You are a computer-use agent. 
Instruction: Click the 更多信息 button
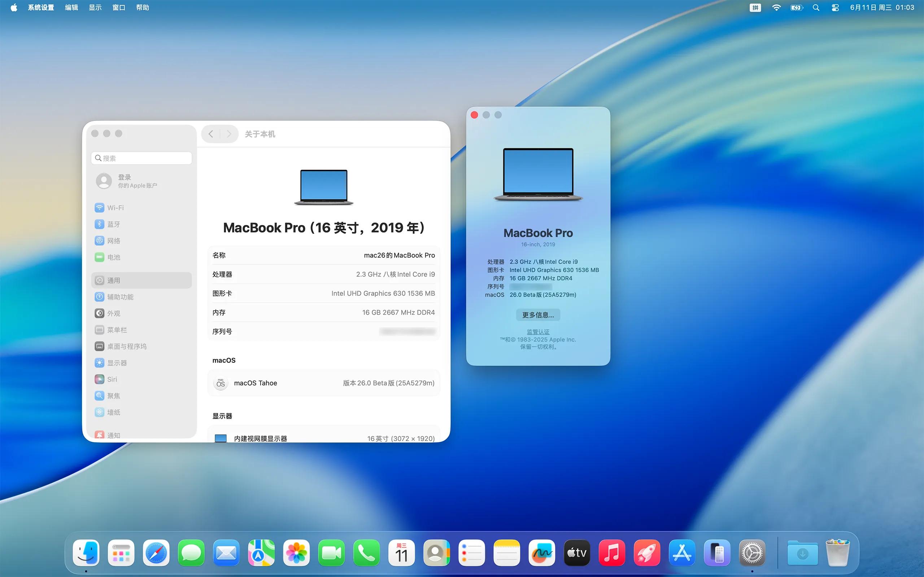[x=537, y=314]
